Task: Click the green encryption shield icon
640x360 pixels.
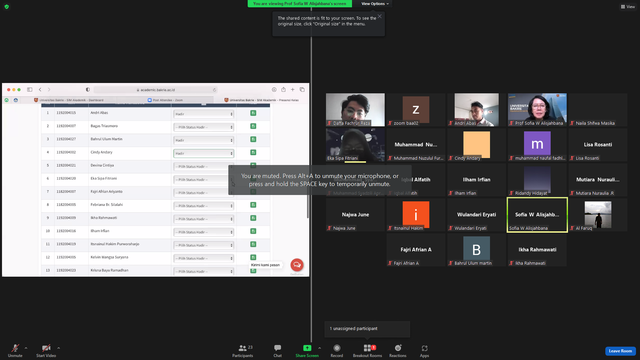Action: coord(7,7)
